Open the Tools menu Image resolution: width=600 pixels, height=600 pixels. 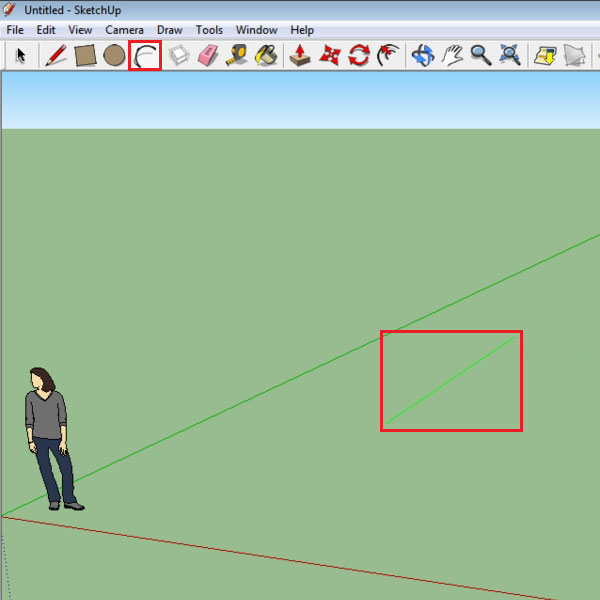coord(209,30)
